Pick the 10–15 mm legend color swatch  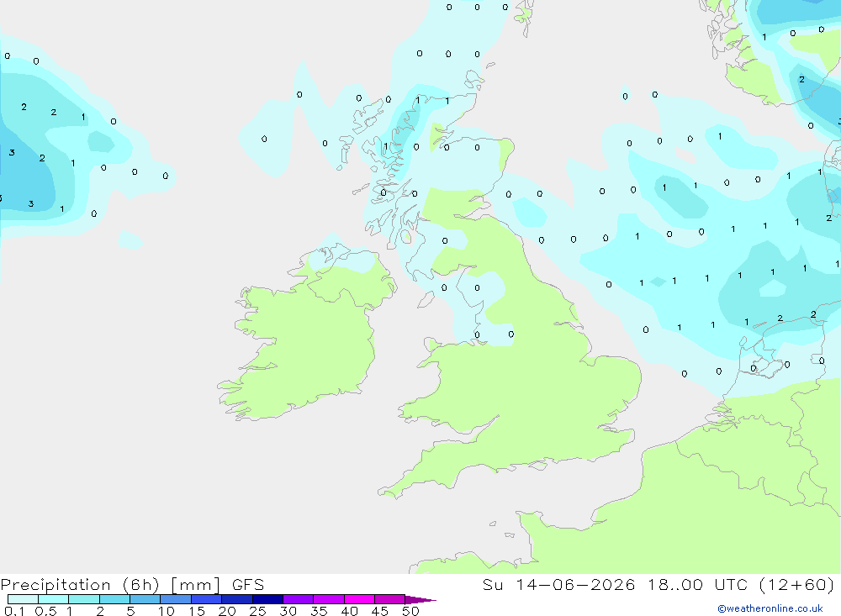click(x=176, y=599)
